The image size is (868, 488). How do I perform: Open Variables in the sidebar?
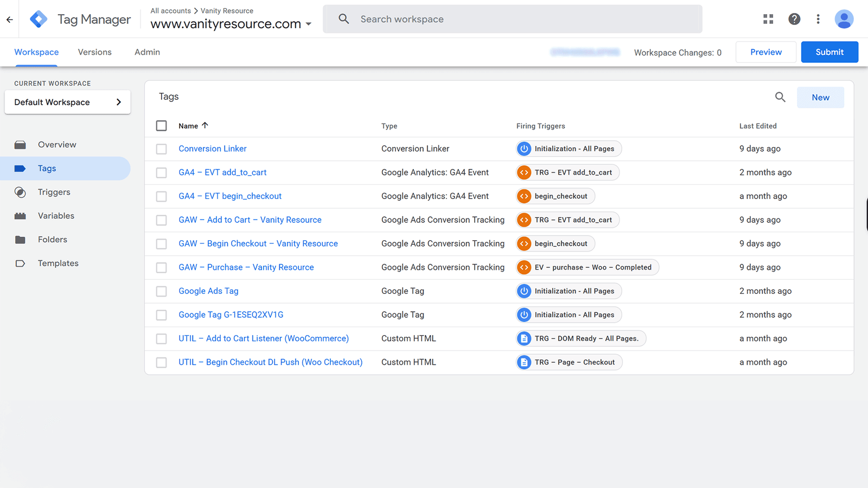[56, 216]
